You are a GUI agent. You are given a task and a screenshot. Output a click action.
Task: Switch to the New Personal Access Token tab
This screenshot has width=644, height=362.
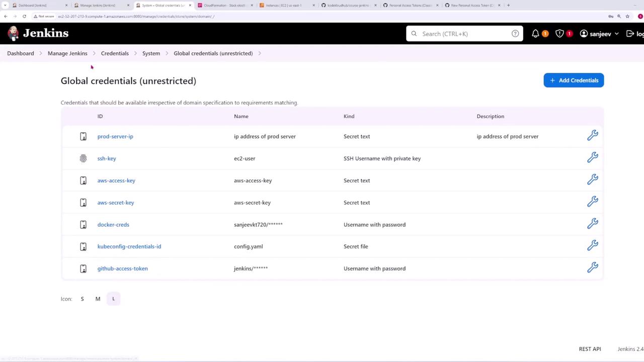pyautogui.click(x=472, y=5)
